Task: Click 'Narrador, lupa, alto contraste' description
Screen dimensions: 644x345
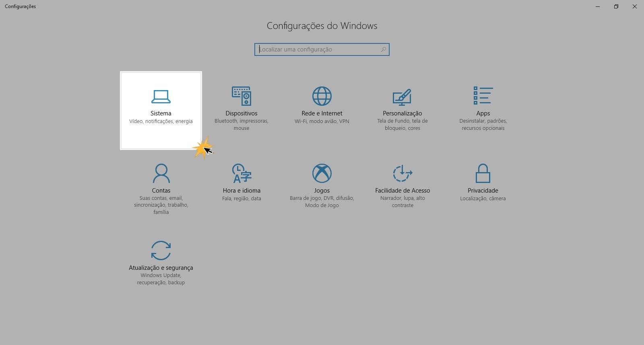Action: click(x=402, y=202)
